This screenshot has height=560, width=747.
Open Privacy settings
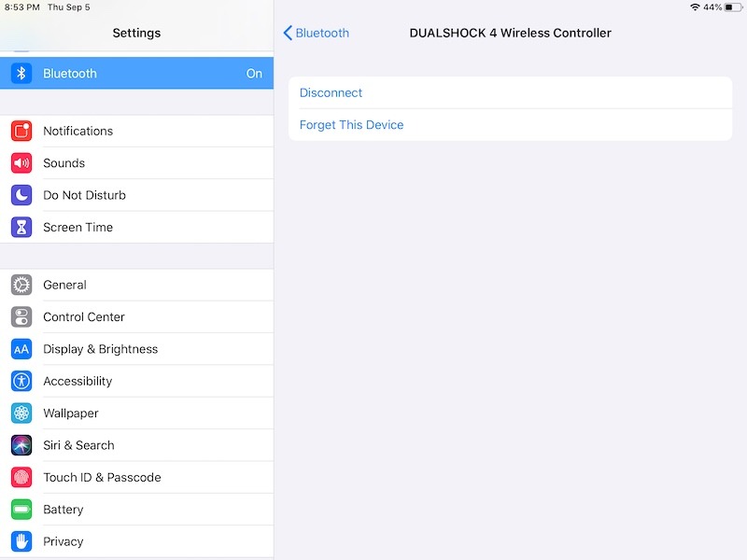(x=63, y=541)
